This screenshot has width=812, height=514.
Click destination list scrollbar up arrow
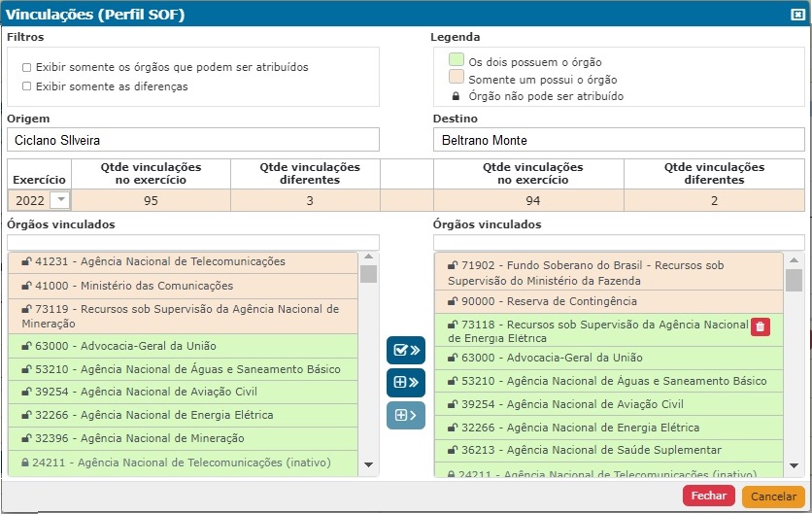[794, 259]
